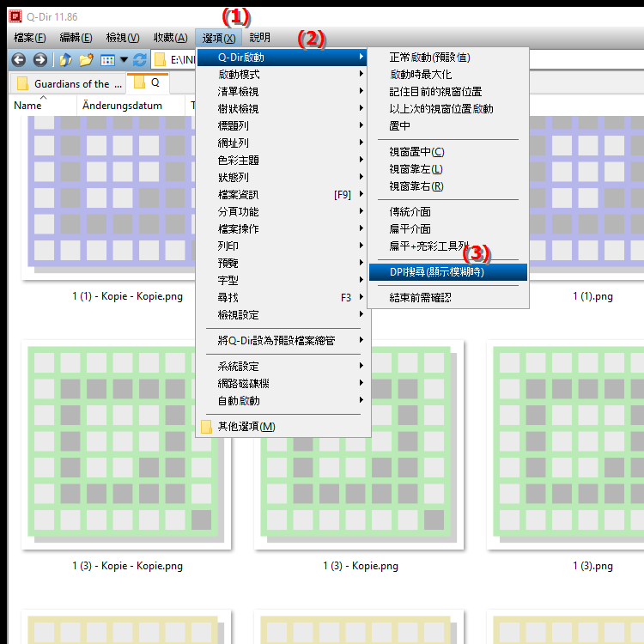Image resolution: width=644 pixels, height=644 pixels.
Task: Select 正常啟動(預設值) startup option
Action: [447, 57]
